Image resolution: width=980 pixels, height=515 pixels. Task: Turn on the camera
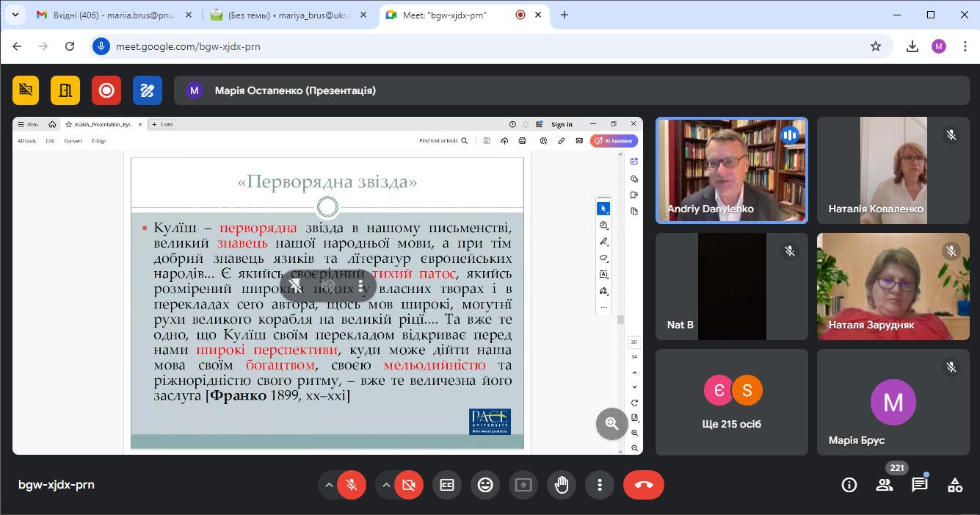pos(409,485)
